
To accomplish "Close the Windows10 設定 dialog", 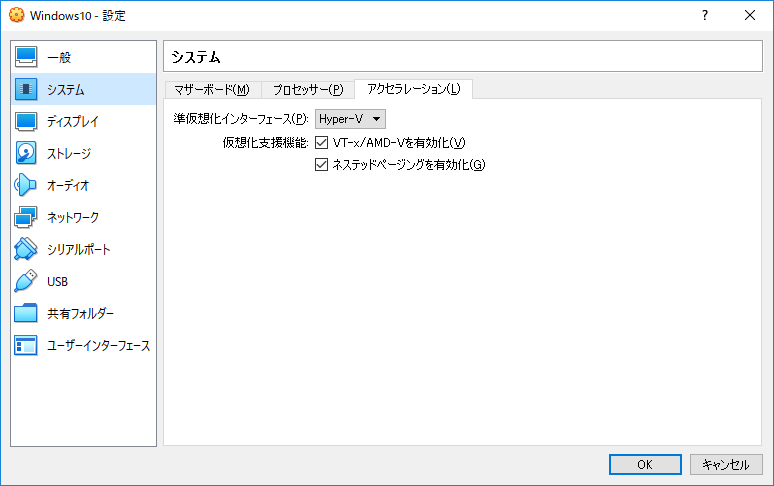I will 750,15.
